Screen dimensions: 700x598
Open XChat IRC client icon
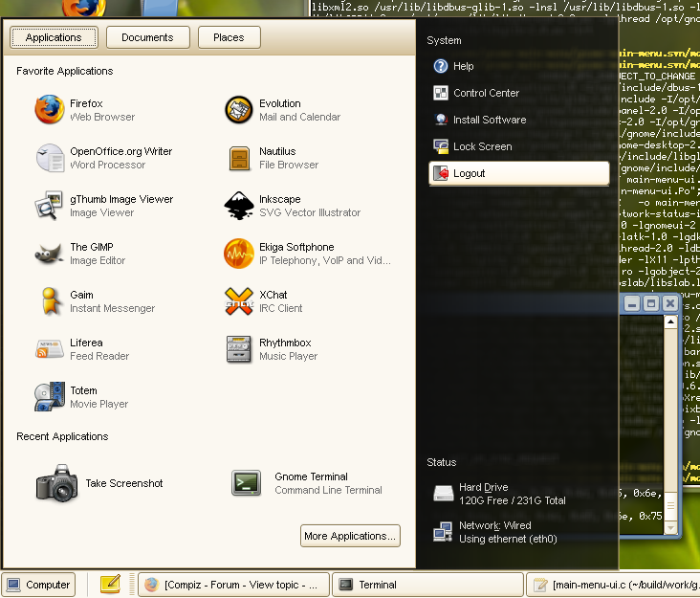pos(239,301)
